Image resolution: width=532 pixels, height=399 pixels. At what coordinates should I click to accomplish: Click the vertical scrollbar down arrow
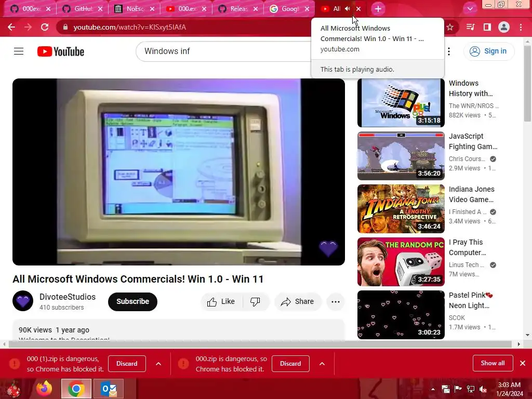527,335
